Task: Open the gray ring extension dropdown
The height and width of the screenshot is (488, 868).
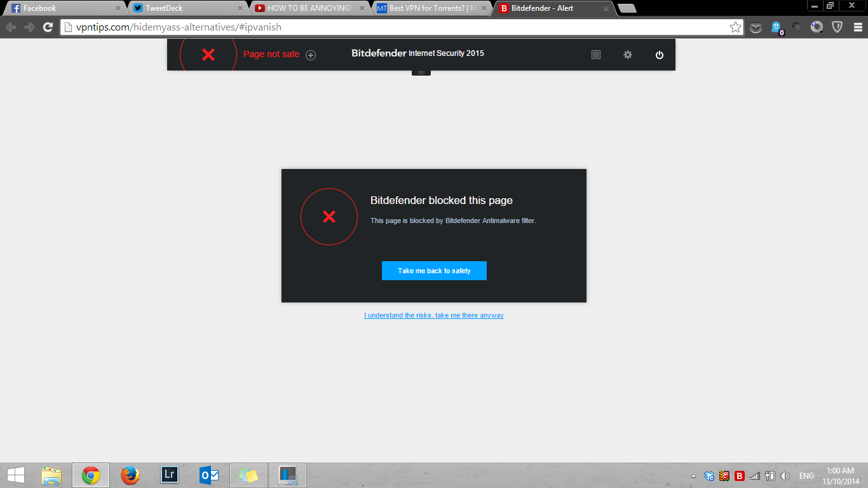Action: click(817, 27)
